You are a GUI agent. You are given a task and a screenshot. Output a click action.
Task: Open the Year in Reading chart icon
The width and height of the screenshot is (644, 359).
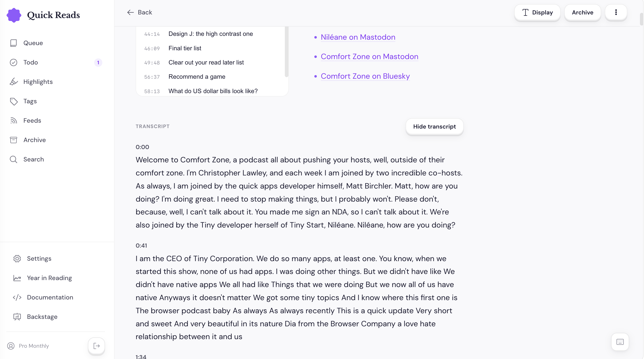[17, 278]
